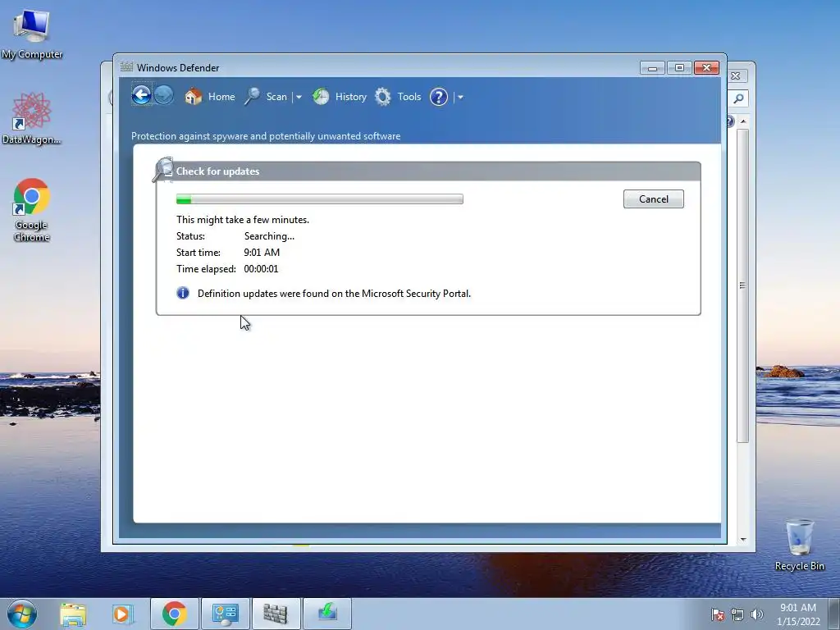Click the forward navigation arrow
Image resolution: width=840 pixels, height=630 pixels.
click(164, 96)
